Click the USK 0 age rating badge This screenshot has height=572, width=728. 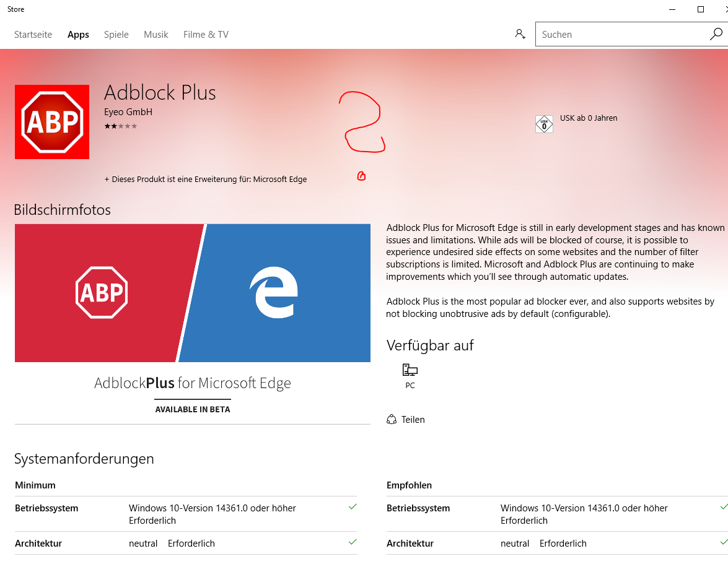tap(544, 124)
